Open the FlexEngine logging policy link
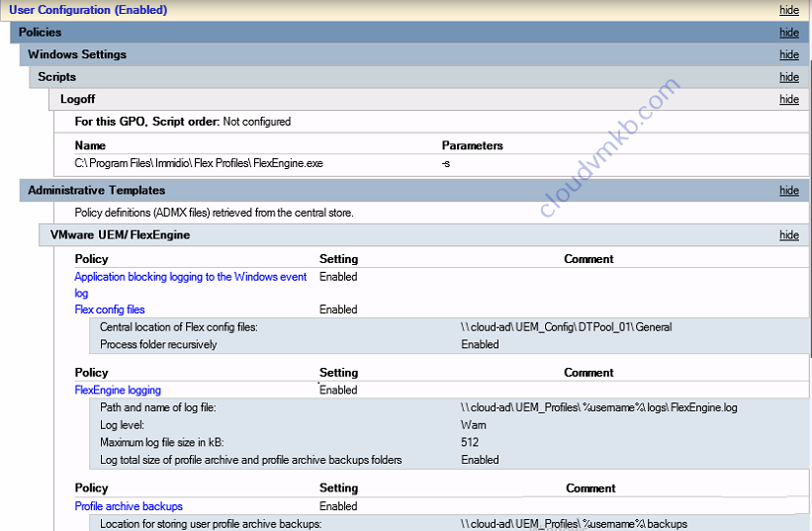812x531 pixels. 118,391
